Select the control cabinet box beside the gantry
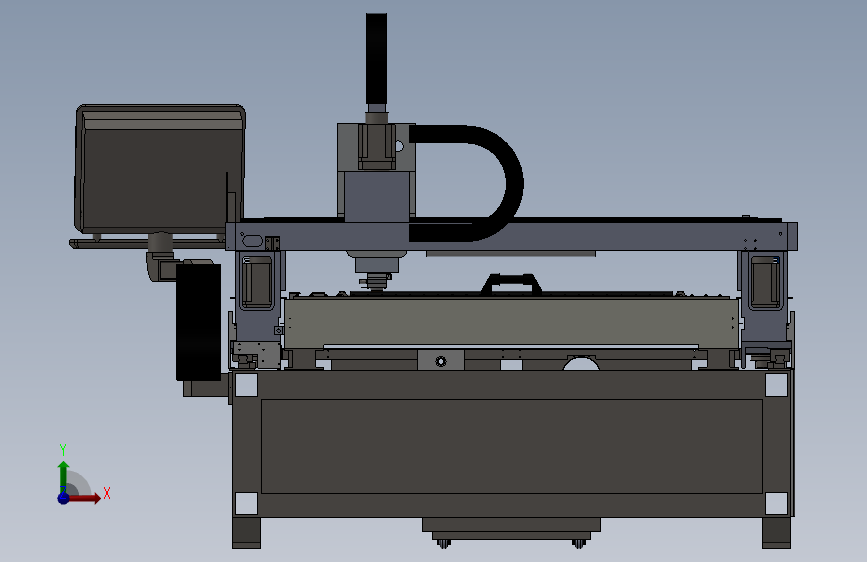Image resolution: width=867 pixels, height=562 pixels. [x=160, y=169]
